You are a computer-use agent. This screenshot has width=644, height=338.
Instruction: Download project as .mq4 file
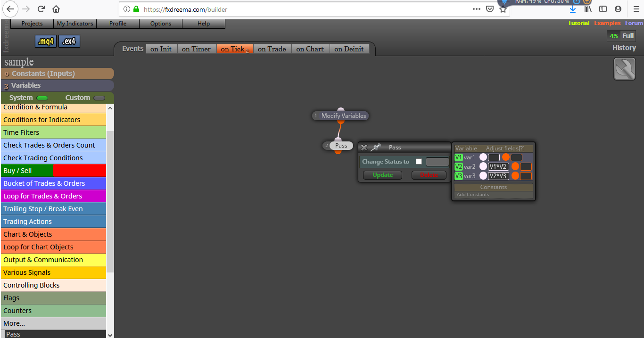[46, 41]
